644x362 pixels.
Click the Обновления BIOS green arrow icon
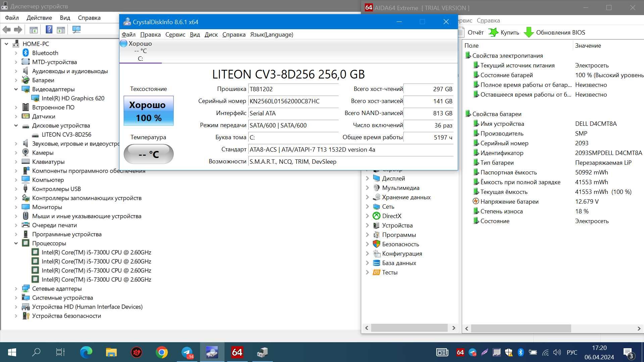tap(529, 32)
